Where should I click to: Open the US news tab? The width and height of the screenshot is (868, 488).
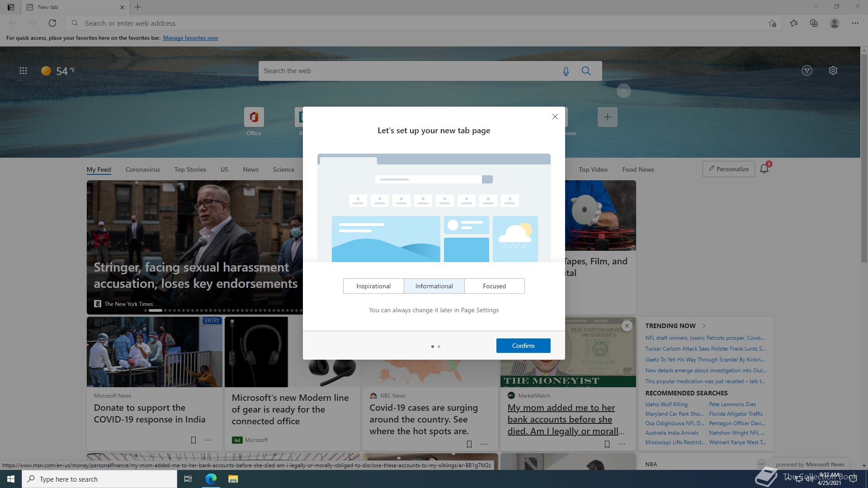224,169
